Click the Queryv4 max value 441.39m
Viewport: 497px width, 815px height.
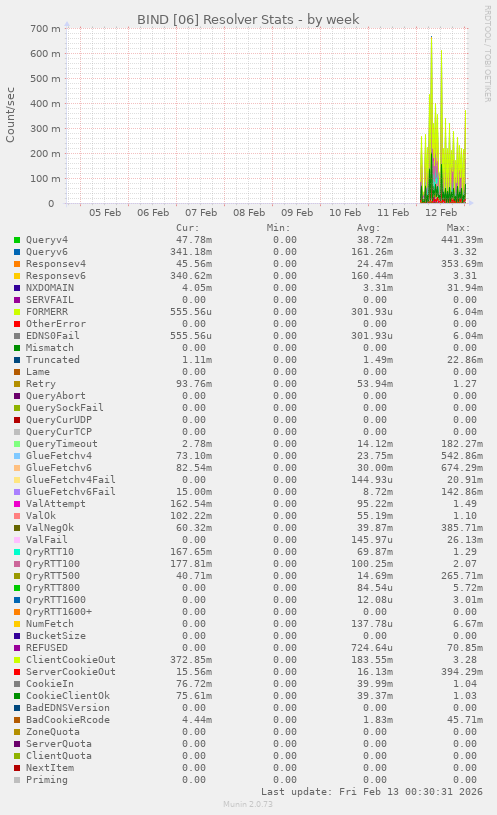462,240
